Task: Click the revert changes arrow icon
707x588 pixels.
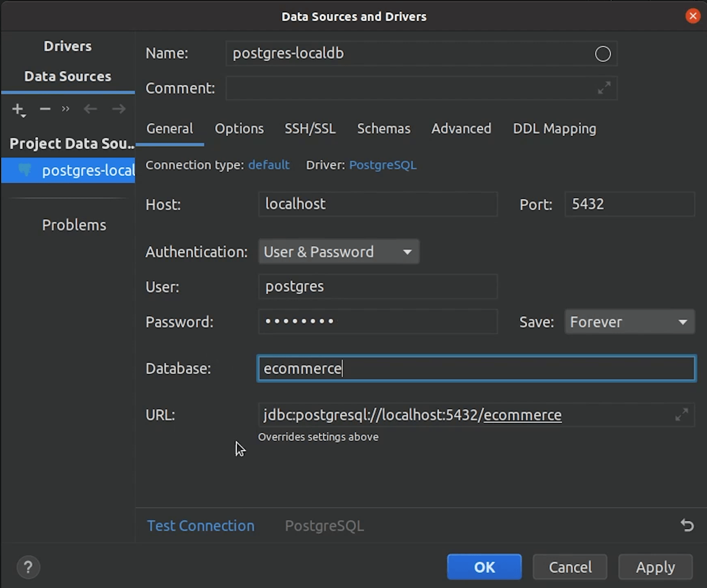Action: [687, 525]
